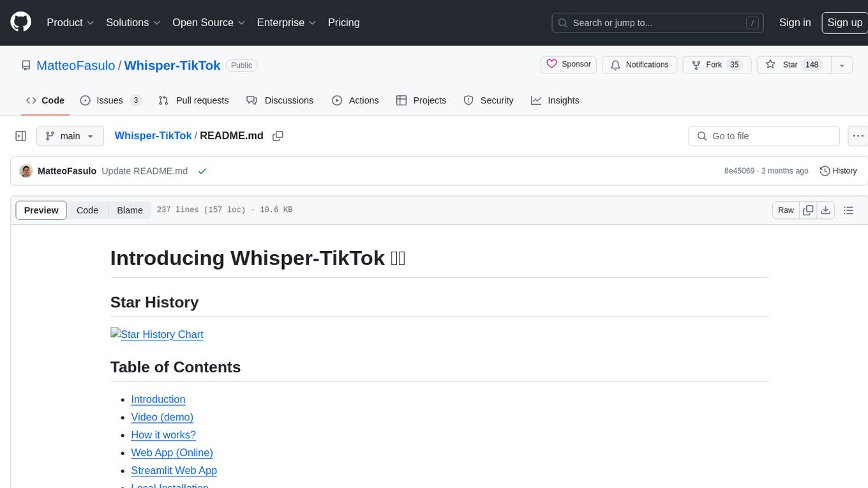Copy raw file contents
The height and width of the screenshot is (488, 868).
pos(809,210)
